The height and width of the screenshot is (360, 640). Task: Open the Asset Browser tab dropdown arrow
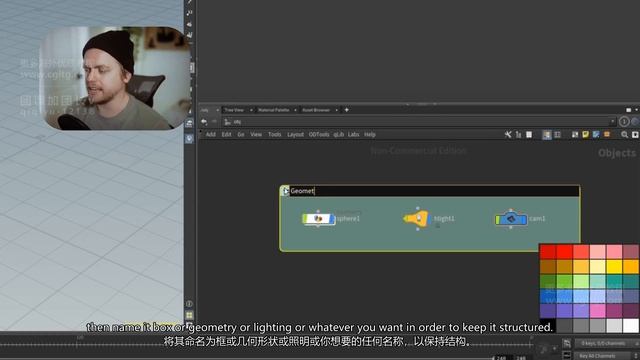click(x=336, y=110)
